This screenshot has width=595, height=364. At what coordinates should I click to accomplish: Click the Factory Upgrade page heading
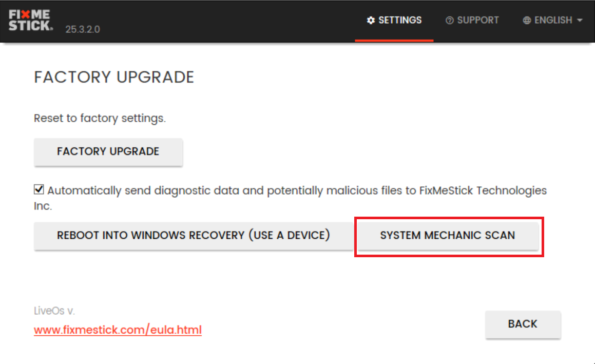(x=114, y=77)
